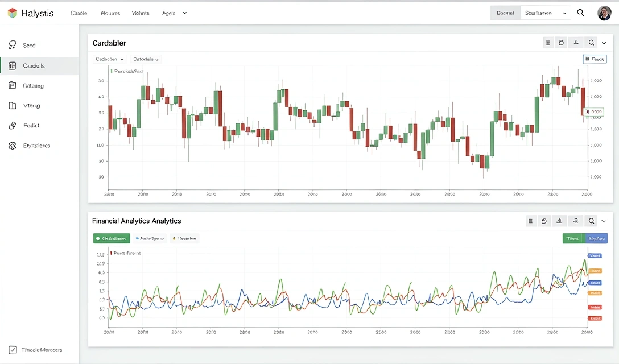This screenshot has height=364, width=619.
Task: Click magnifier icon in Financial Analytics toolbar
Action: [x=591, y=221]
